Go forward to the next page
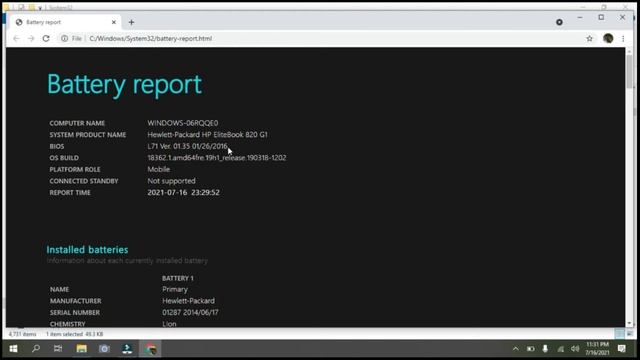The height and width of the screenshot is (360, 640). pos(31,38)
